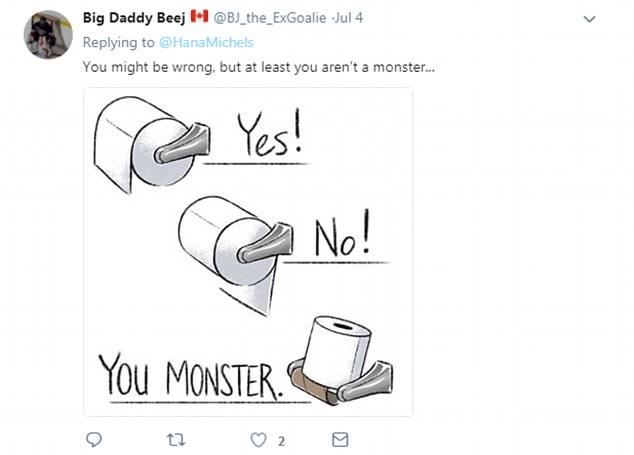Viewport: 634px width, 455px height.
Task: View the likes count number 2
Action: coord(282,441)
